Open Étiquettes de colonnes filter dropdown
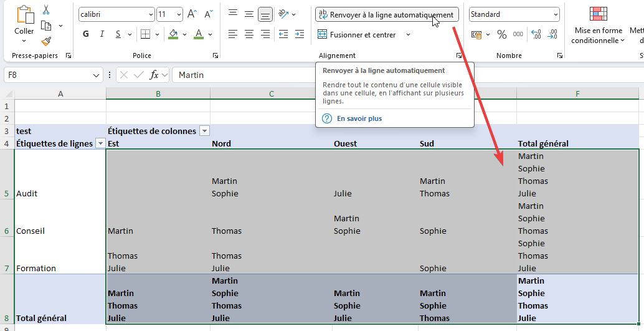644x331 pixels. [204, 131]
